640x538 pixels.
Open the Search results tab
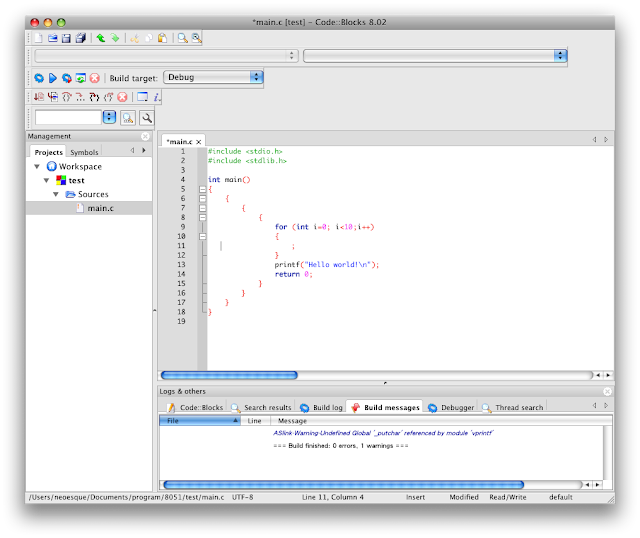coord(262,407)
